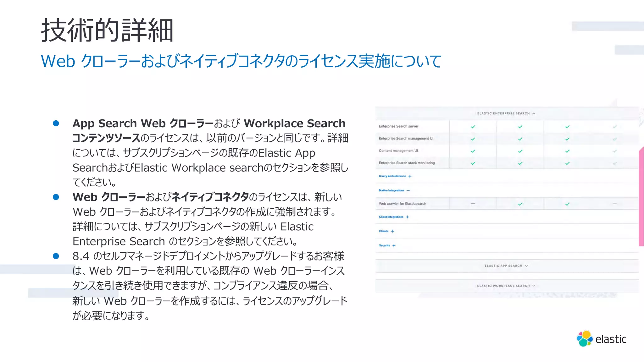Collapse the Native Integrations row
The width and height of the screenshot is (644, 362).
pyautogui.click(x=394, y=190)
